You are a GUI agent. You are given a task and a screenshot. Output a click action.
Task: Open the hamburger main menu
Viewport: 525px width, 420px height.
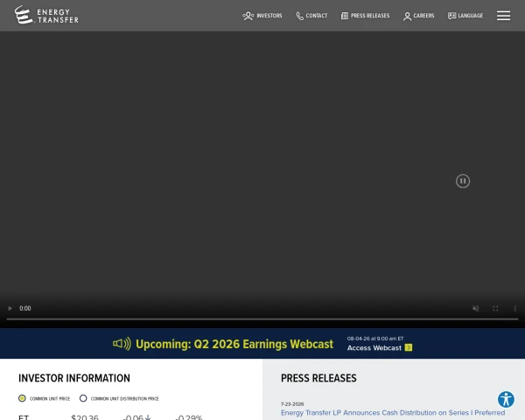[503, 16]
